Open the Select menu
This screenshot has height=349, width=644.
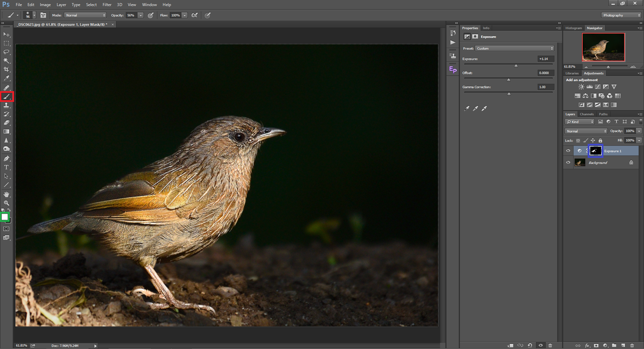pos(91,4)
